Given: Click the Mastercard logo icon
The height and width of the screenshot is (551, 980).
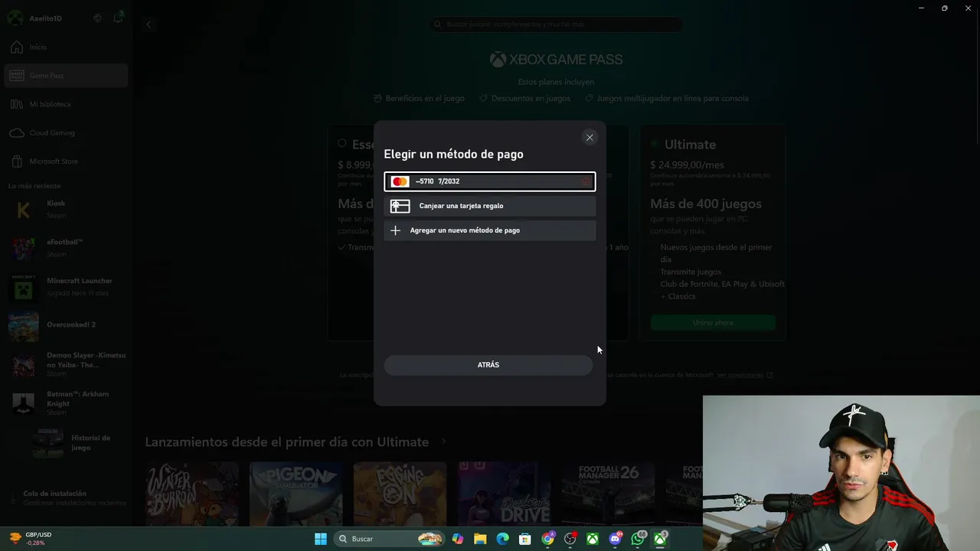Looking at the screenshot, I should point(400,181).
